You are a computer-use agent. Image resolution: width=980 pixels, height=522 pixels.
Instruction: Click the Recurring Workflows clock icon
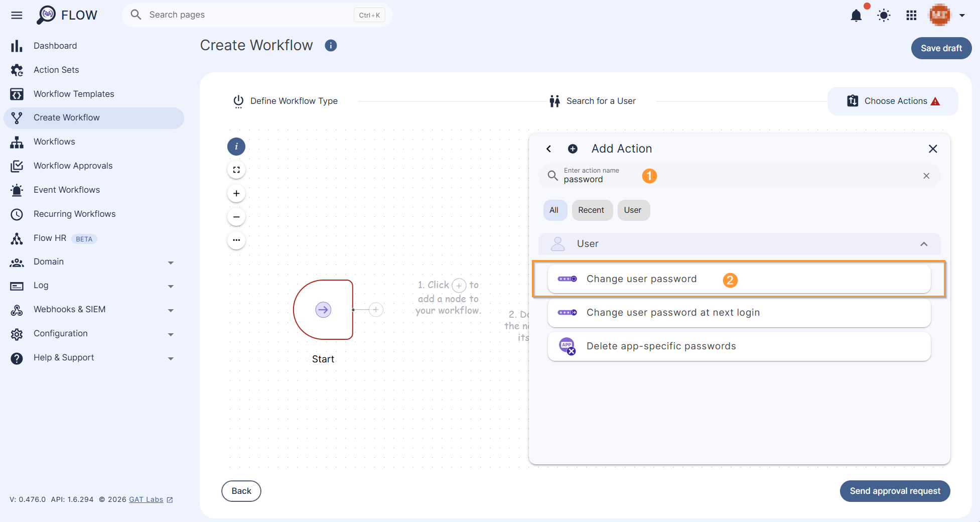coord(17,214)
